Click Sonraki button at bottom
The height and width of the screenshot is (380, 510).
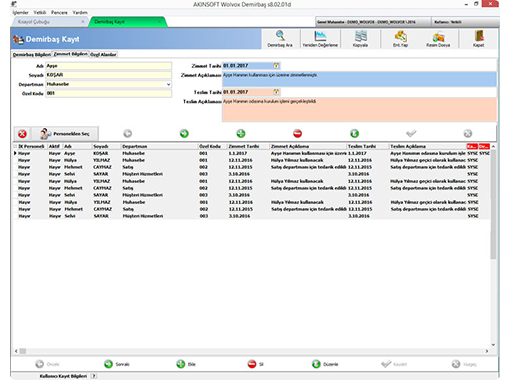(117, 364)
